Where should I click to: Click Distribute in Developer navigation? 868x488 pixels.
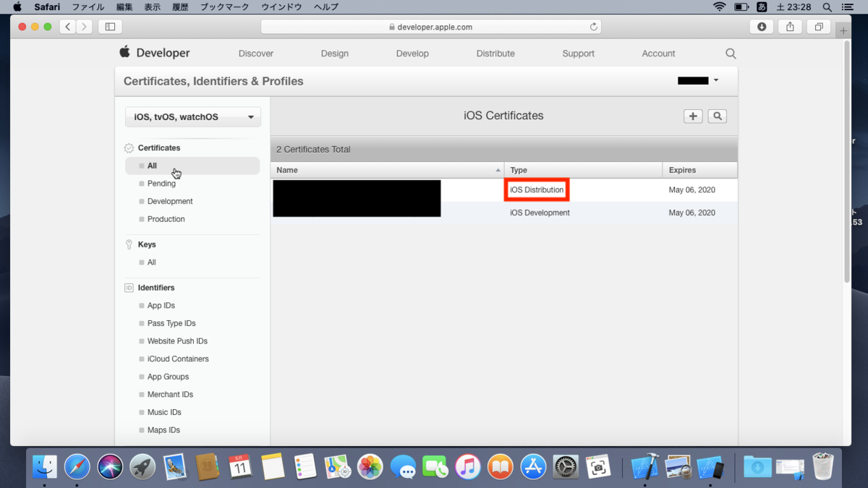click(495, 53)
